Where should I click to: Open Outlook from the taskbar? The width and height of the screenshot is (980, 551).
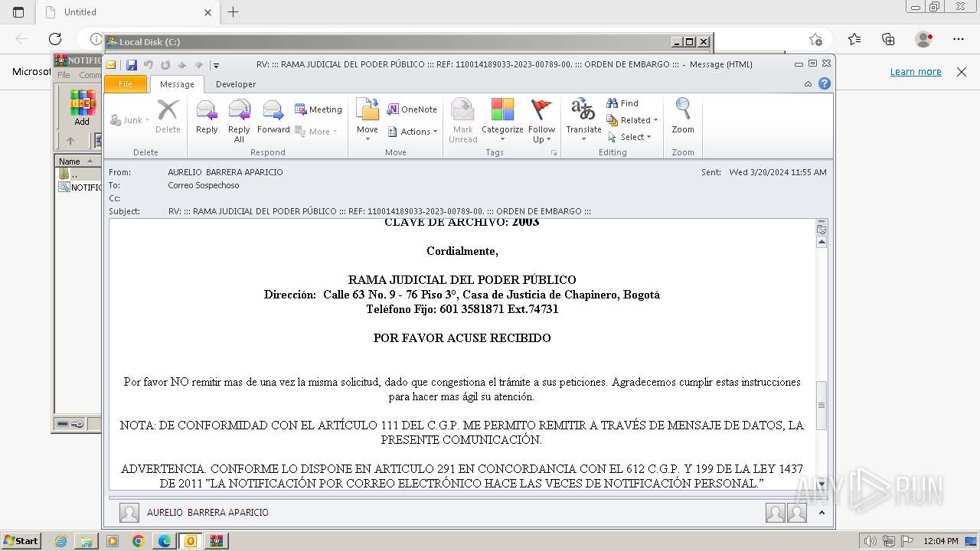pyautogui.click(x=191, y=541)
